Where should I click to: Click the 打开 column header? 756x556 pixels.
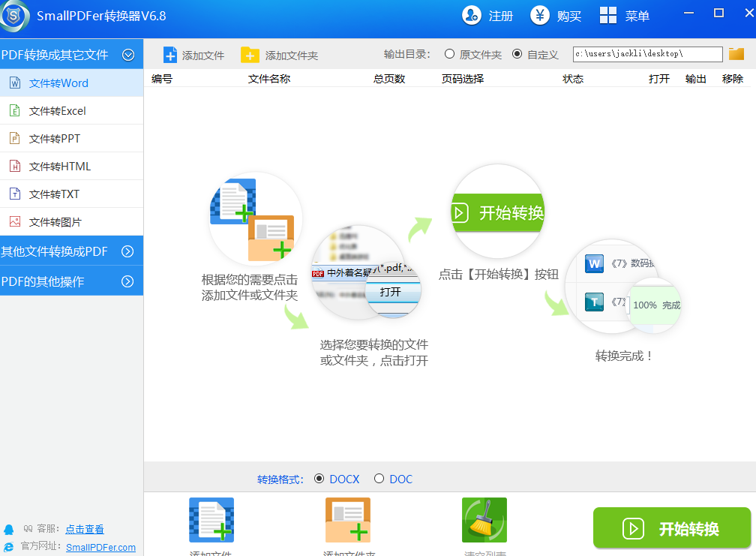[659, 79]
